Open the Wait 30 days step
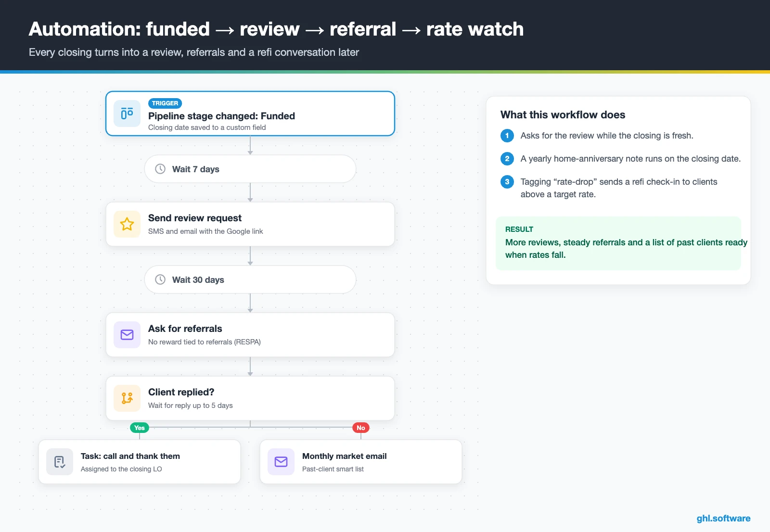 [250, 279]
